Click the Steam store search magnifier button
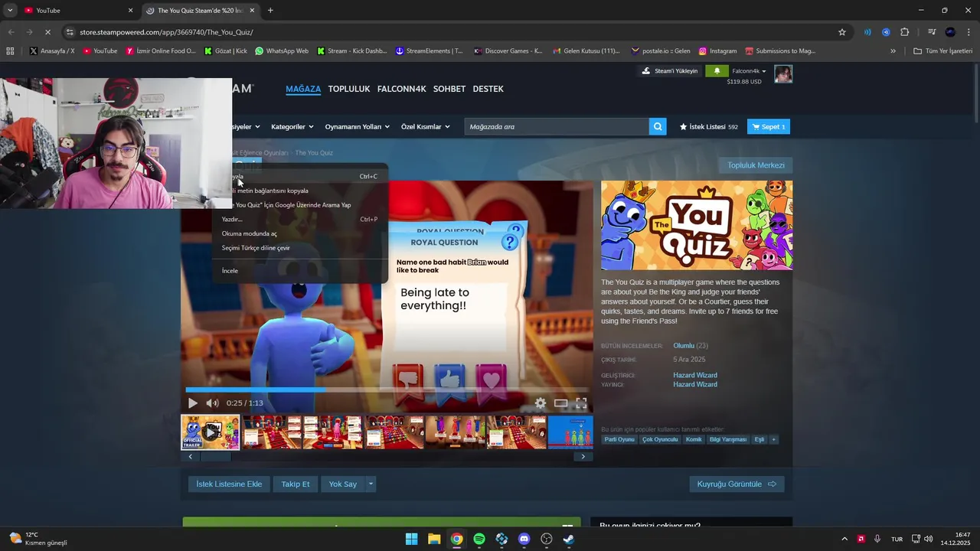980x551 pixels. coord(658,127)
